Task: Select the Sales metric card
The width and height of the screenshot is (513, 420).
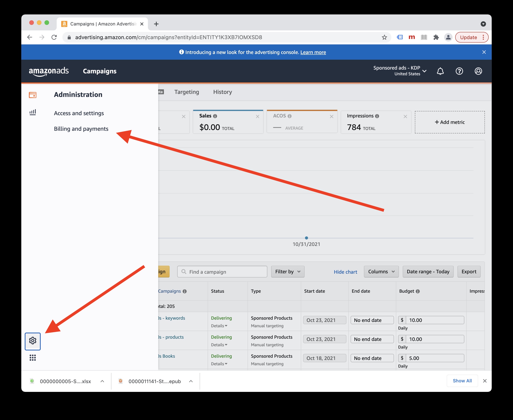Action: tap(228, 122)
